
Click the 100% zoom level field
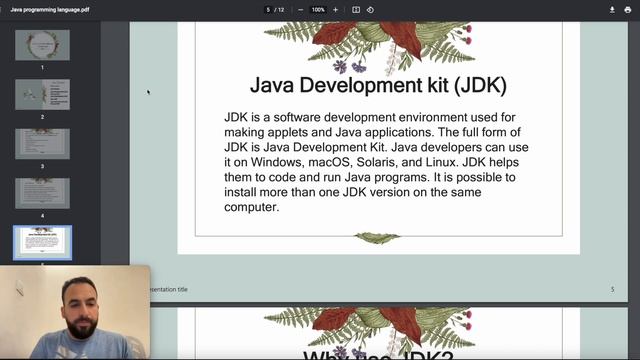pos(318,10)
